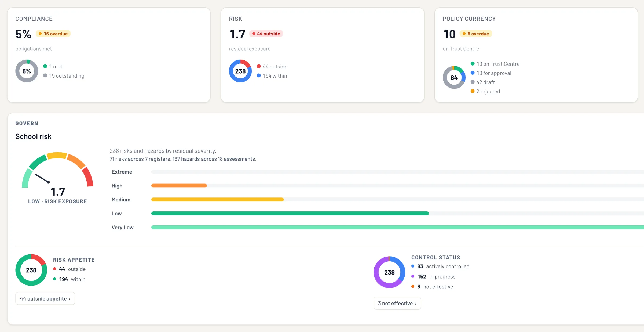Select the '42 draft' legend entry

(483, 82)
